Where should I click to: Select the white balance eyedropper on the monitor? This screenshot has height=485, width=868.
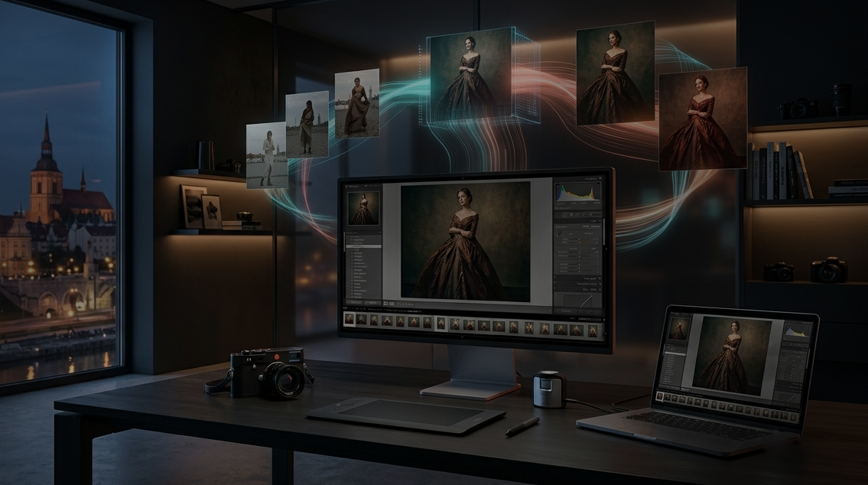click(x=558, y=234)
